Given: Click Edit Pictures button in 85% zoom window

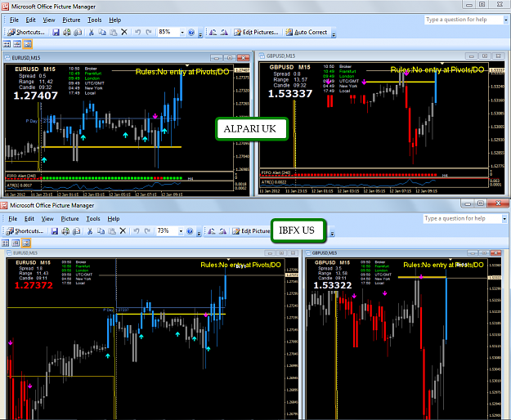Looking at the screenshot, I should click(x=257, y=32).
